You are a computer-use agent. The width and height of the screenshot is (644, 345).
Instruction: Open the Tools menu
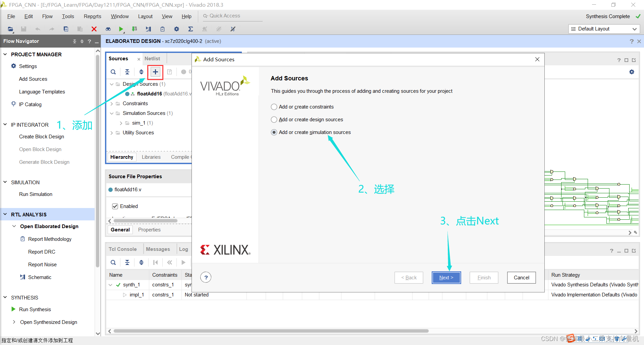[68, 16]
